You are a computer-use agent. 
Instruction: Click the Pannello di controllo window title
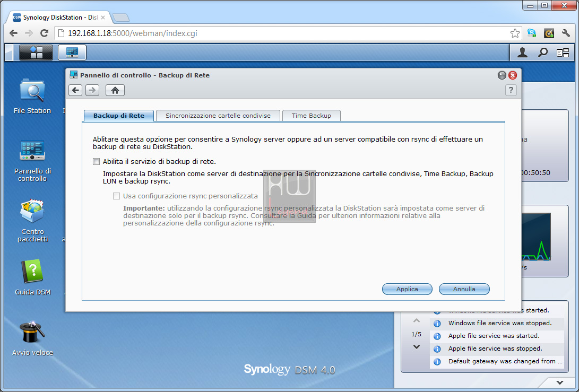click(145, 75)
